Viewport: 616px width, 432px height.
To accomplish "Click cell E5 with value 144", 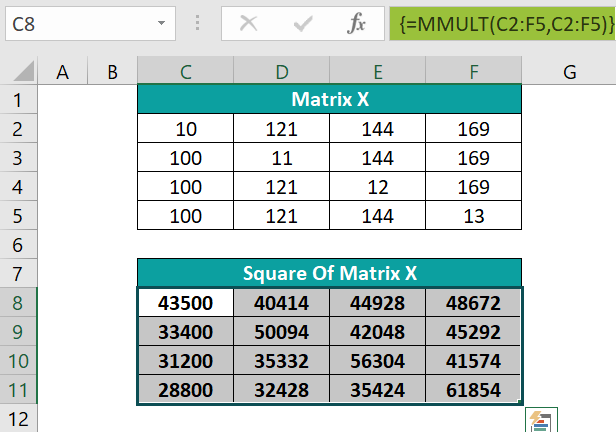I will click(378, 216).
